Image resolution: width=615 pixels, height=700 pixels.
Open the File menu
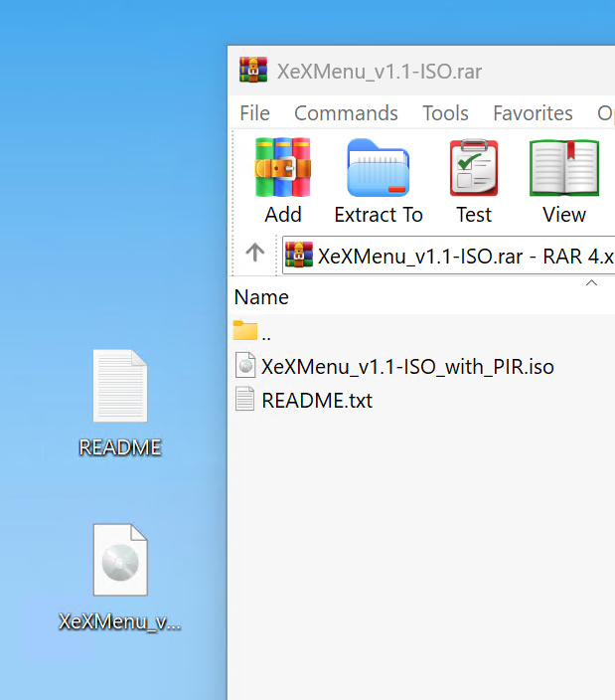(254, 113)
